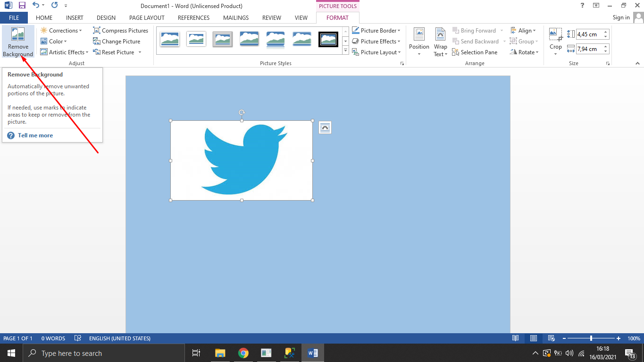Switch to the DESIGN tab
The image size is (644, 362).
click(106, 18)
